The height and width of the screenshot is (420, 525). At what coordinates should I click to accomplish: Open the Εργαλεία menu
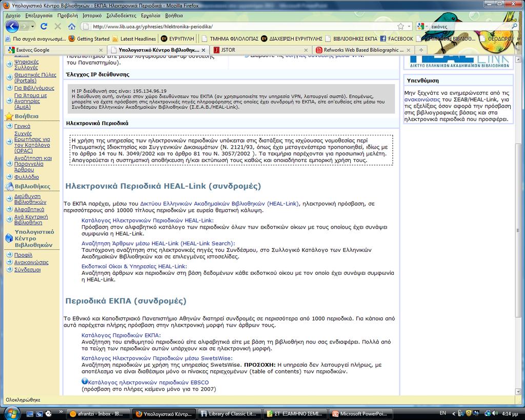(x=151, y=15)
